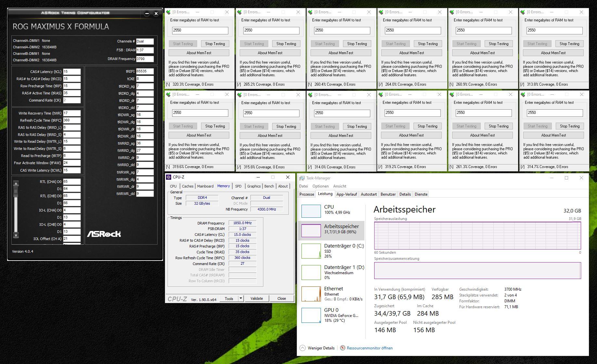Click the tREFI value field
Viewport: 597px width, 364px height.
[145, 71]
